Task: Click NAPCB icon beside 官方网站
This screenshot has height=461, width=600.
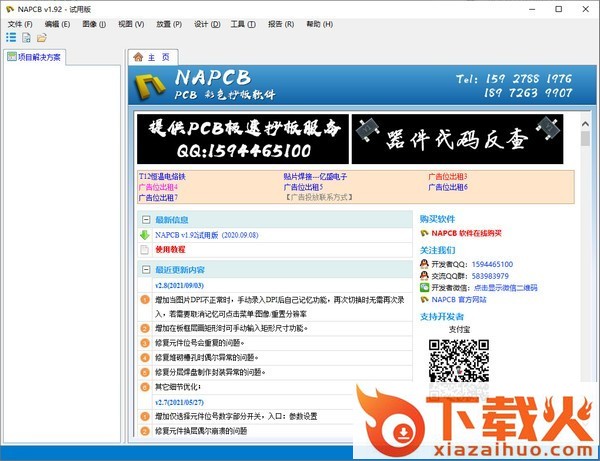Action: (x=424, y=300)
